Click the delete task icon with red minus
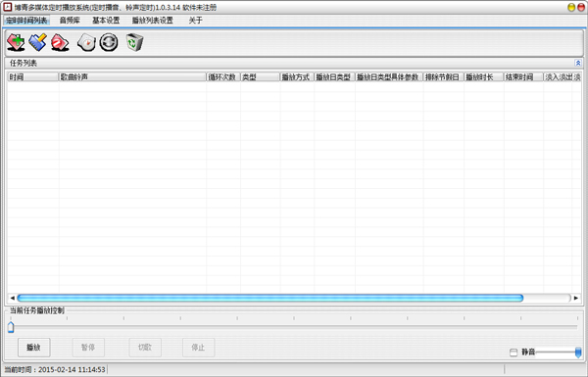Viewport: 588px width, 377px height. pos(60,42)
